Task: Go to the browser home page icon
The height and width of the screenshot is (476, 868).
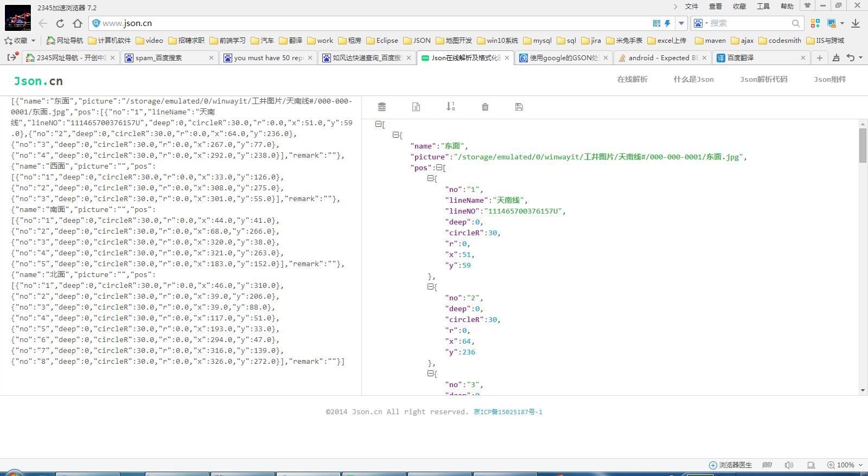Action: coord(78,23)
